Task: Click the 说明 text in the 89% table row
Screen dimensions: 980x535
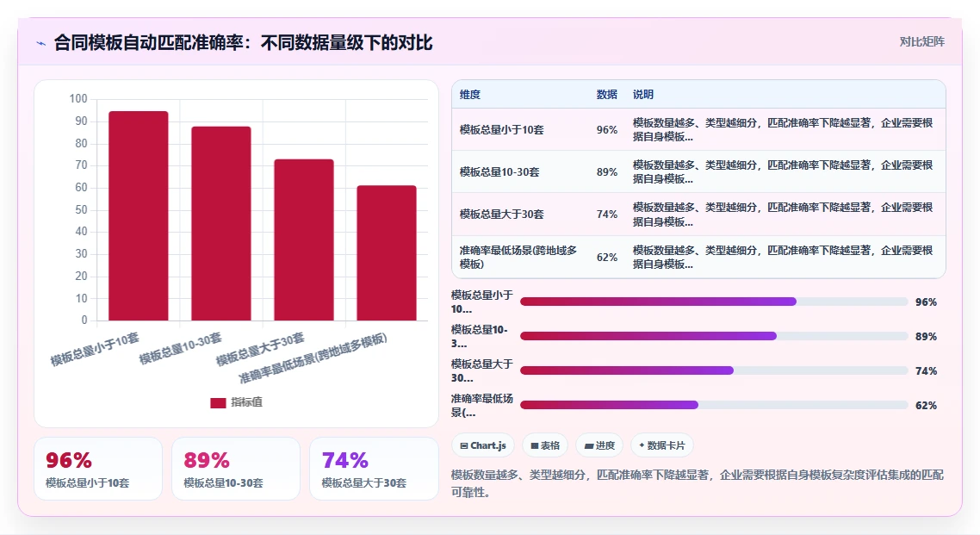Action: click(783, 172)
